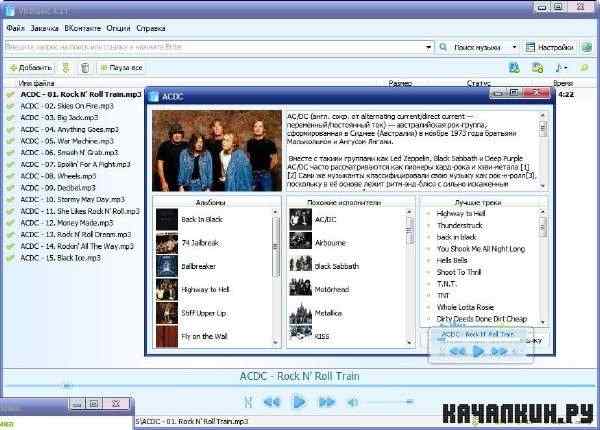Click the Ballbreaker album cover thumbnail
600x430 pixels.
(167, 266)
